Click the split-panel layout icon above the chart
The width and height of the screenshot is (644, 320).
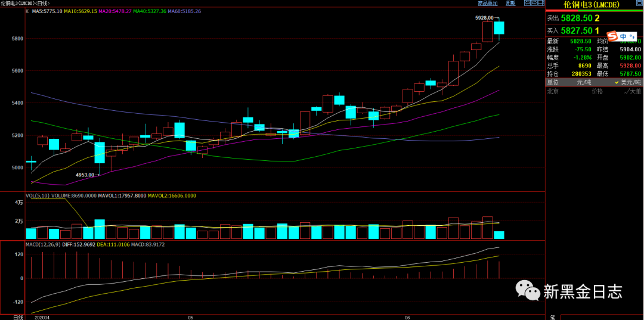coord(541,3)
